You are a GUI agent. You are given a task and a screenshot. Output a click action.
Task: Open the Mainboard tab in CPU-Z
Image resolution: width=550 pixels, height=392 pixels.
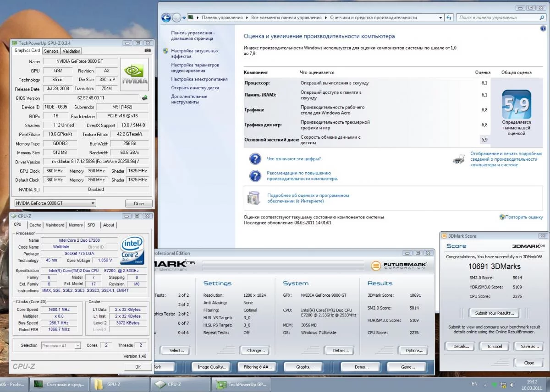(55, 225)
